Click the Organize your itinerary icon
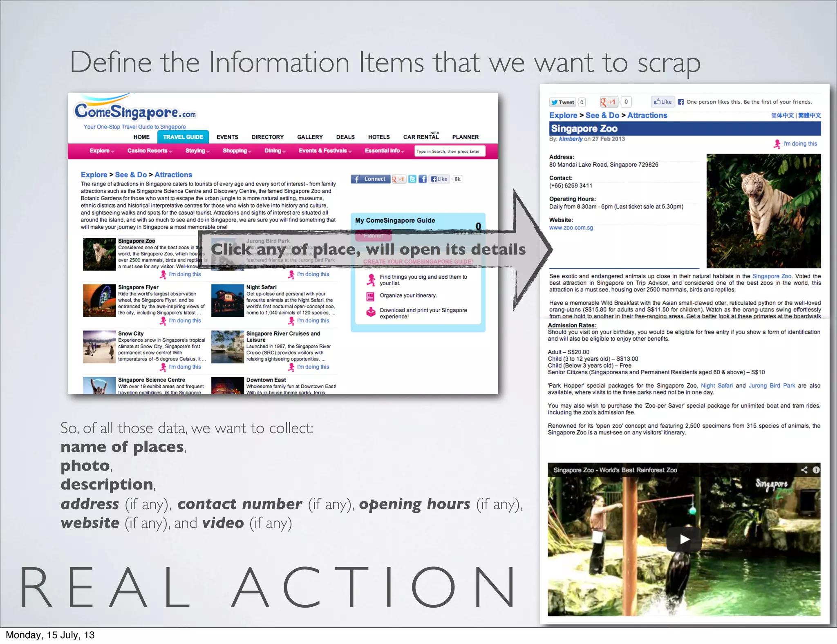Image resolution: width=837 pixels, height=644 pixels. (370, 296)
